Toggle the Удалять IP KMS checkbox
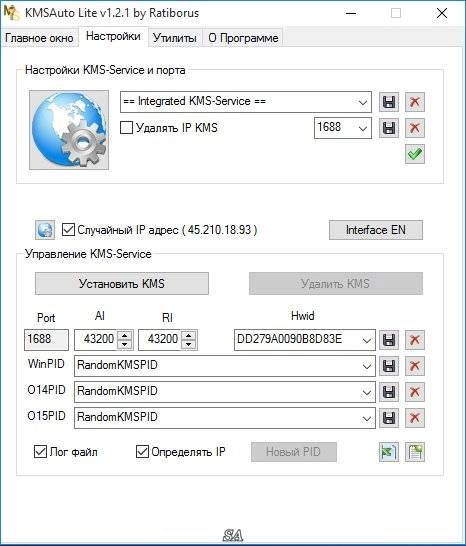 coord(126,127)
